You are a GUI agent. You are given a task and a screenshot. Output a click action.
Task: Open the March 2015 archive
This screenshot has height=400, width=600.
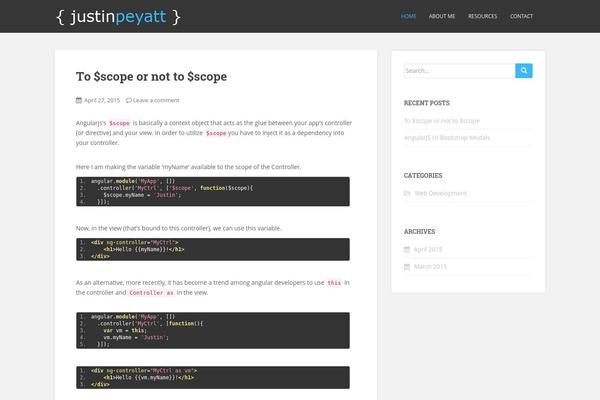click(x=430, y=266)
